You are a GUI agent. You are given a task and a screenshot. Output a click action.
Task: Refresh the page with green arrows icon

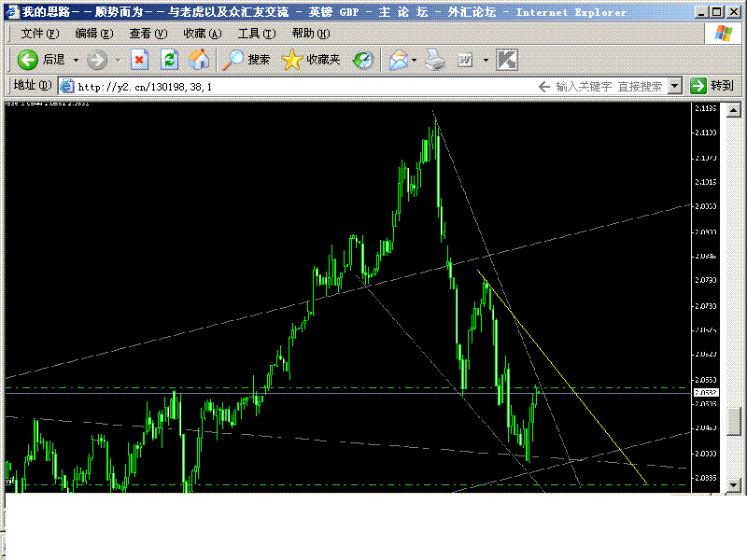click(x=169, y=60)
